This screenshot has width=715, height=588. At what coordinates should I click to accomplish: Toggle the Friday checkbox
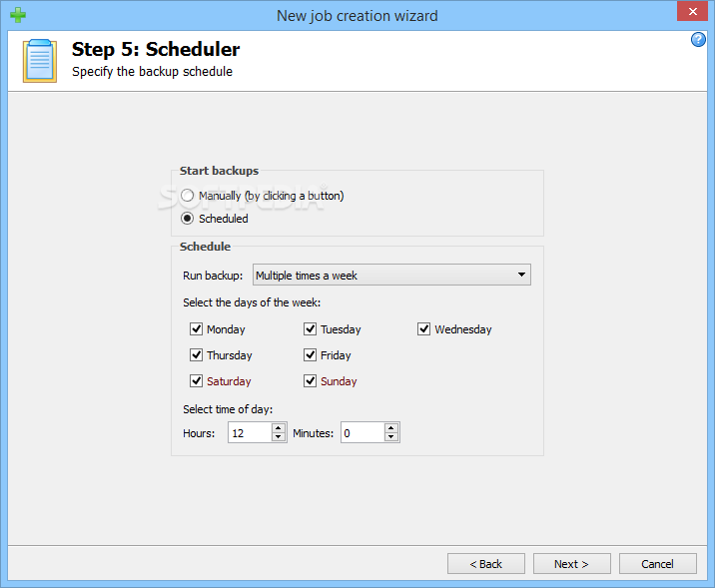click(x=311, y=355)
